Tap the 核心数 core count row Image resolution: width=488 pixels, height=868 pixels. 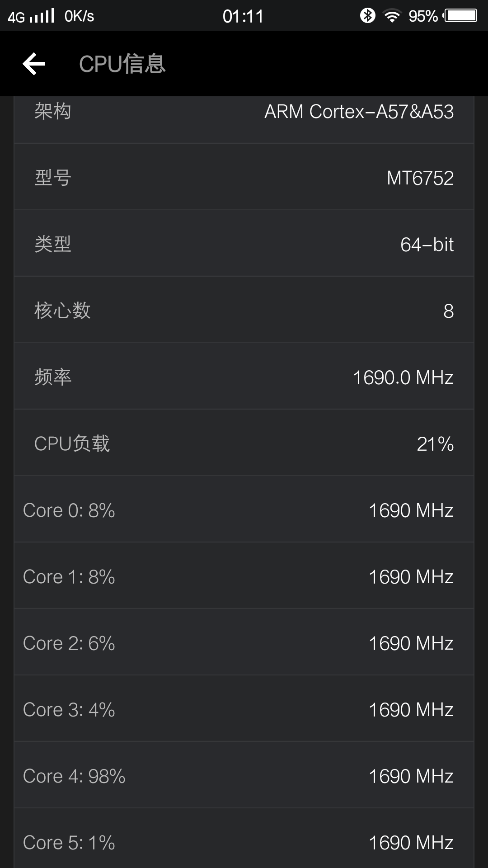click(x=244, y=311)
